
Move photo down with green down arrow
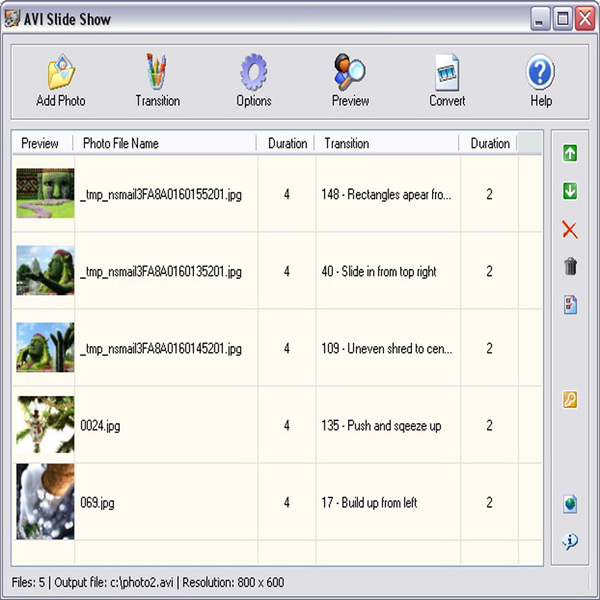[x=570, y=191]
